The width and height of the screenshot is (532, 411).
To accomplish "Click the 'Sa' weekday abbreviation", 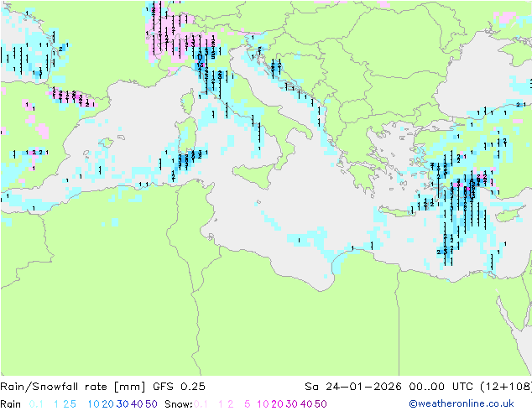I will (312, 387).
